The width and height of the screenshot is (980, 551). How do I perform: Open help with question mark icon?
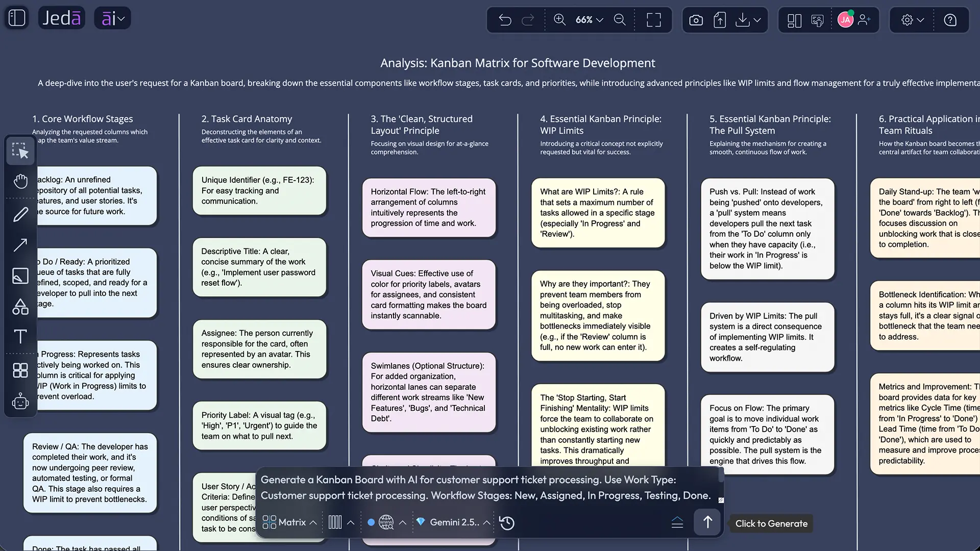pos(950,20)
